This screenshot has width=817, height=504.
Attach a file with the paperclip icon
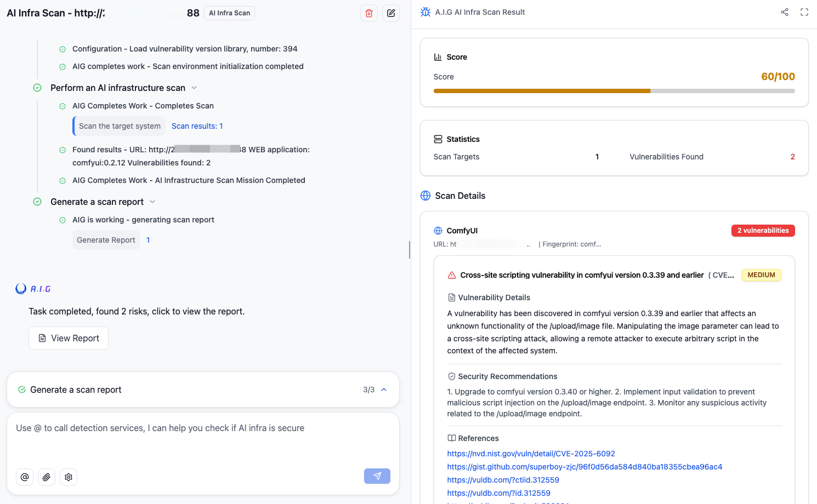(47, 477)
